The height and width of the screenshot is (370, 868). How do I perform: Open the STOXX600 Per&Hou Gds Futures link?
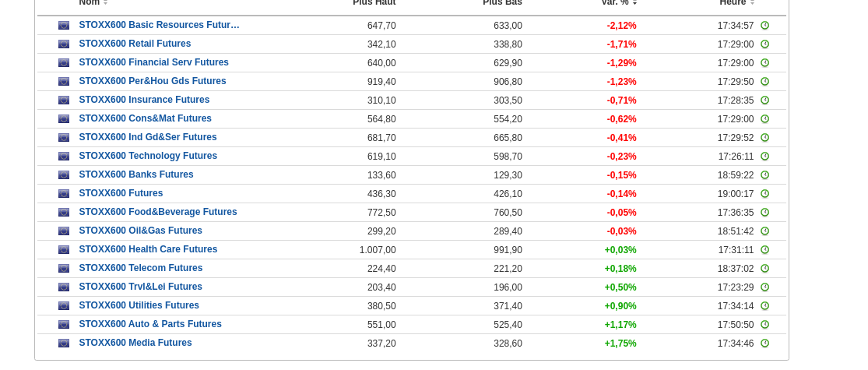(x=153, y=81)
